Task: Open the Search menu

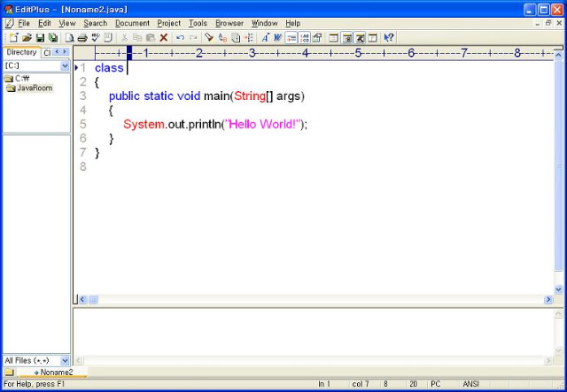Action: click(x=96, y=23)
